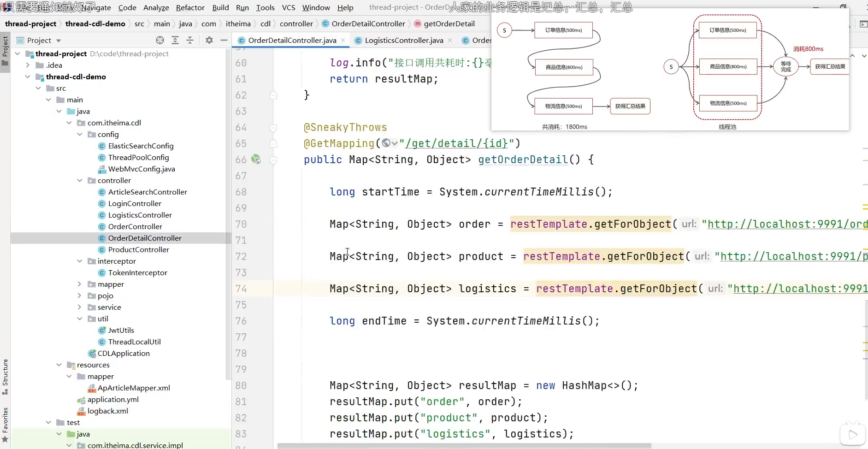
Task: Open the Run menu
Action: [x=242, y=7]
